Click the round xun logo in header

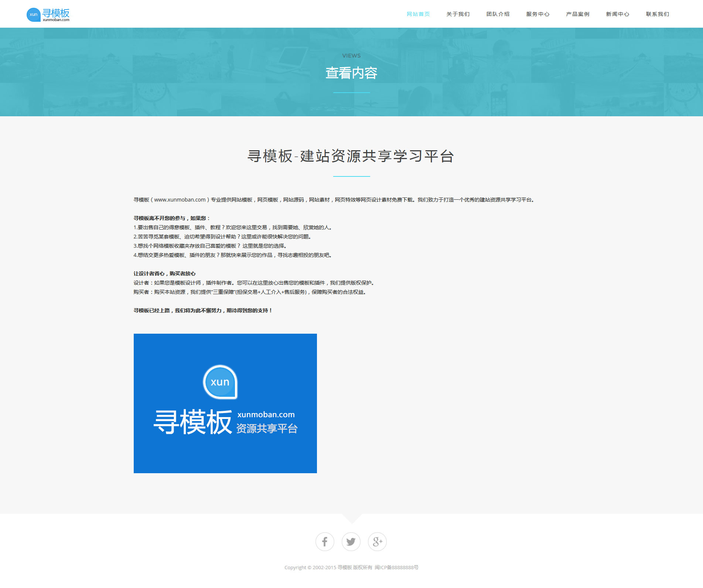pos(33,15)
